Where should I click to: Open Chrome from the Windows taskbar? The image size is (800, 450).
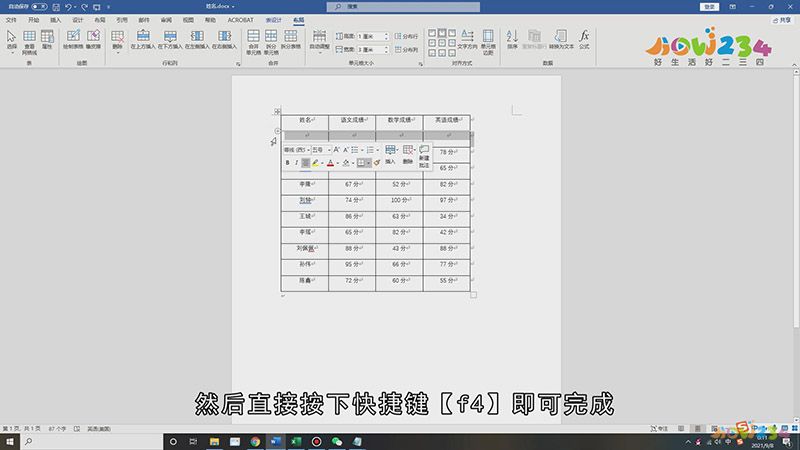(x=255, y=441)
